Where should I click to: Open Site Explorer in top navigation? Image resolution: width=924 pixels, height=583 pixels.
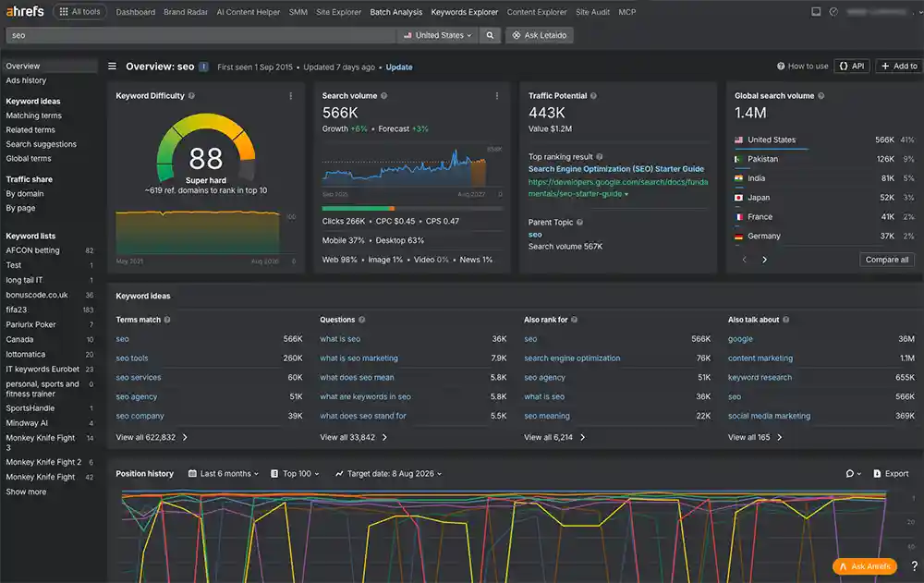[338, 12]
